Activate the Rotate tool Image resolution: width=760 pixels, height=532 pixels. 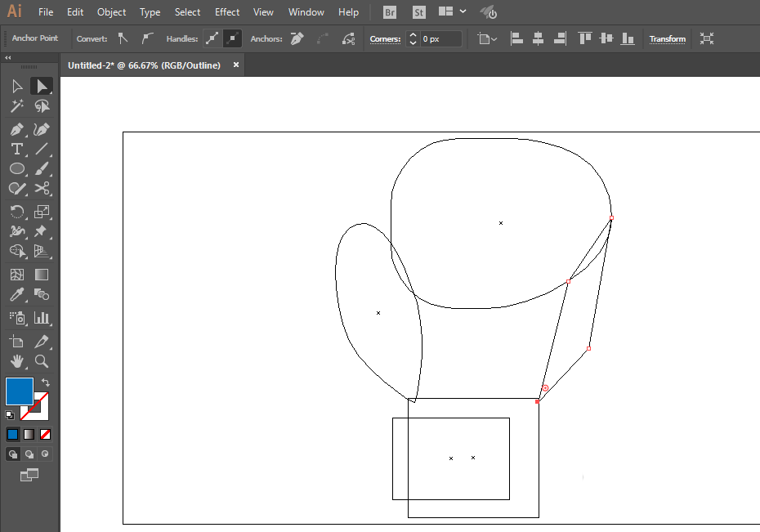coord(17,212)
